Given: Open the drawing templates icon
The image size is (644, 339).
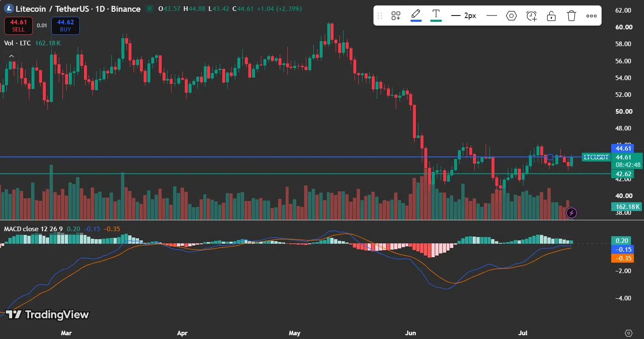Looking at the screenshot, I should 396,16.
